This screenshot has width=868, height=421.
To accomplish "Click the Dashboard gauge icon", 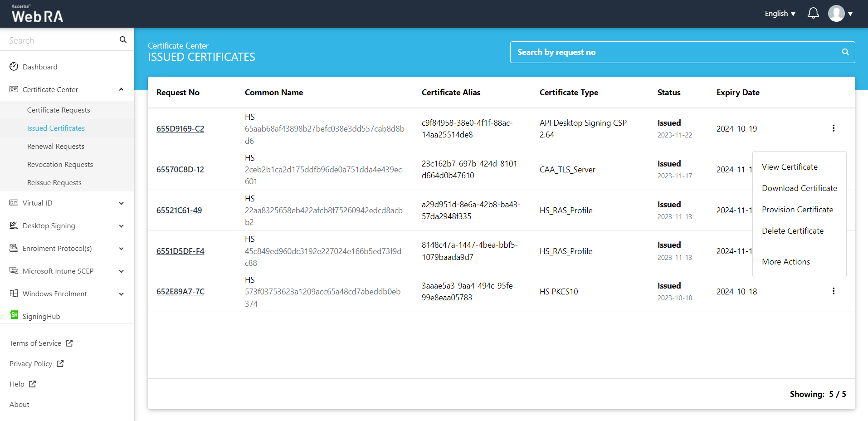I will (14, 67).
